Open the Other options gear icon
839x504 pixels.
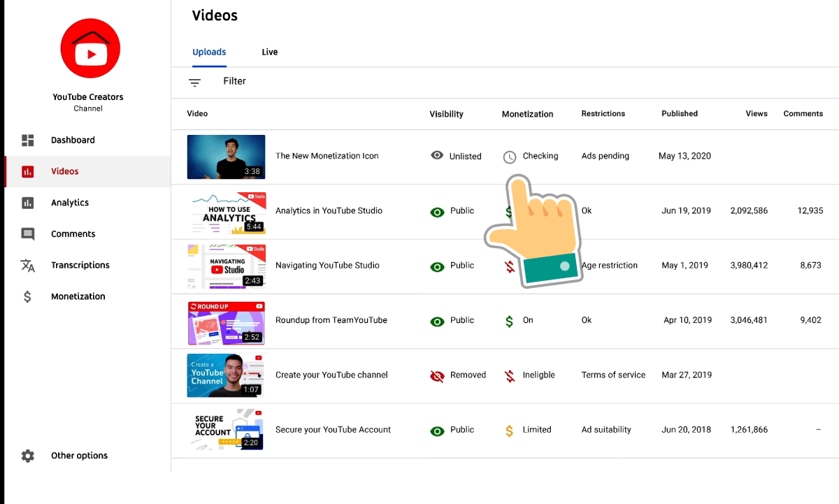click(28, 456)
